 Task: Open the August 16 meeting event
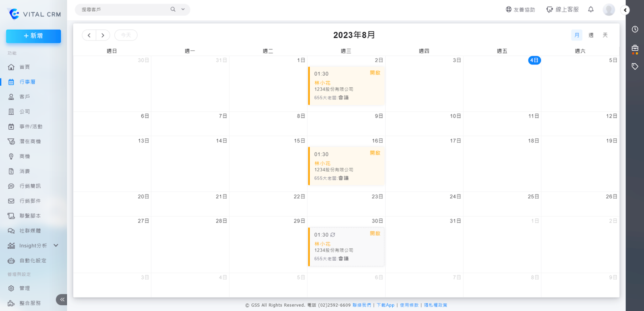coord(346,166)
